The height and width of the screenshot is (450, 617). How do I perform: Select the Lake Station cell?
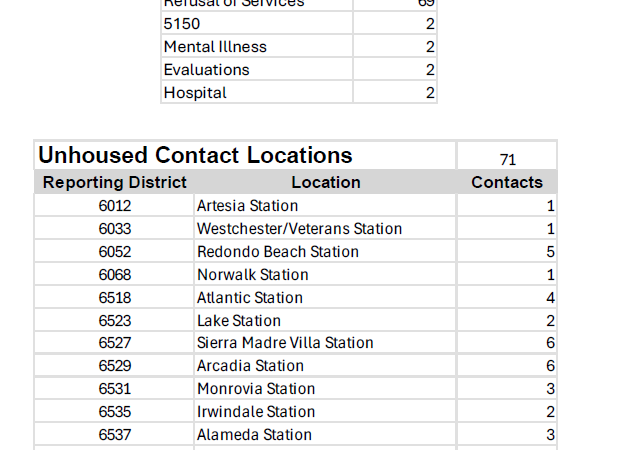(x=238, y=321)
